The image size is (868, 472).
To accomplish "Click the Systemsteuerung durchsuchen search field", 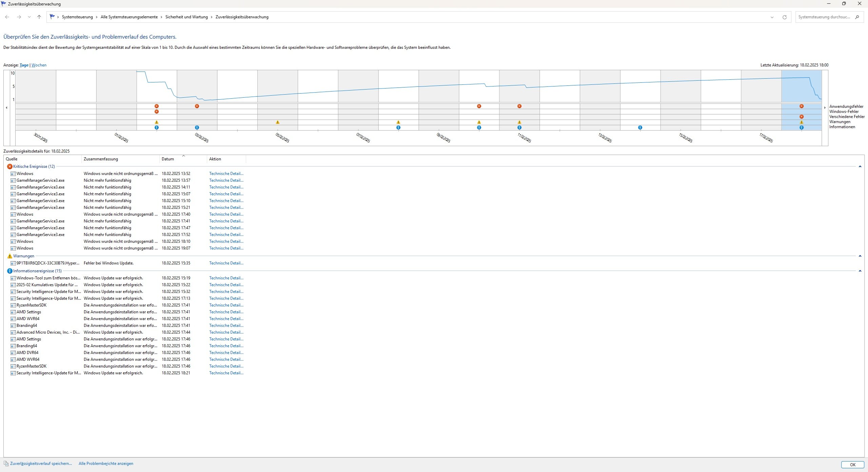I will [x=824, y=17].
